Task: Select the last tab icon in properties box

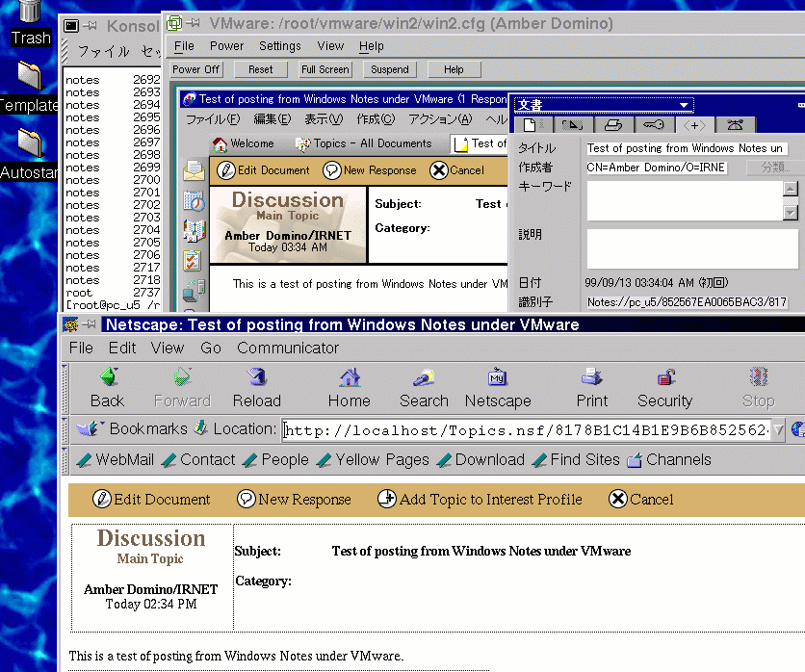Action: click(736, 125)
